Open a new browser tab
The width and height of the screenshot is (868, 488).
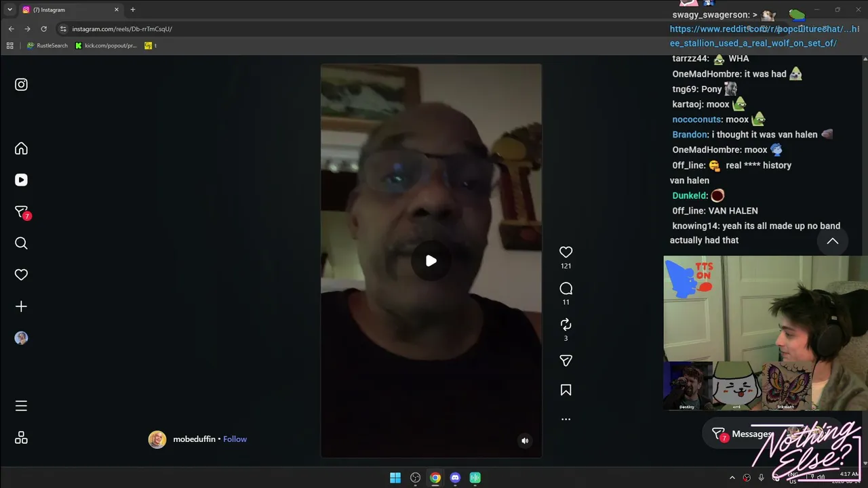133,9
